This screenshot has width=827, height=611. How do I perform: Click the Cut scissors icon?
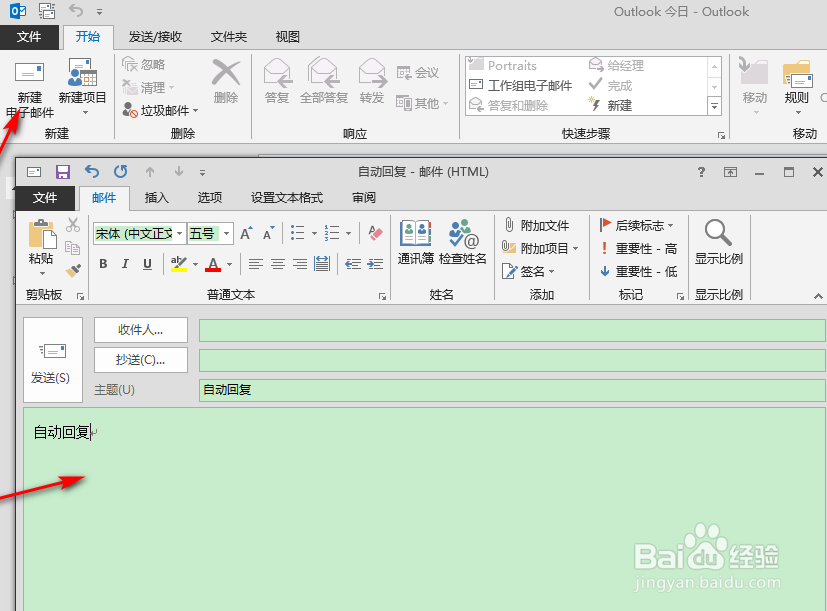point(73,225)
